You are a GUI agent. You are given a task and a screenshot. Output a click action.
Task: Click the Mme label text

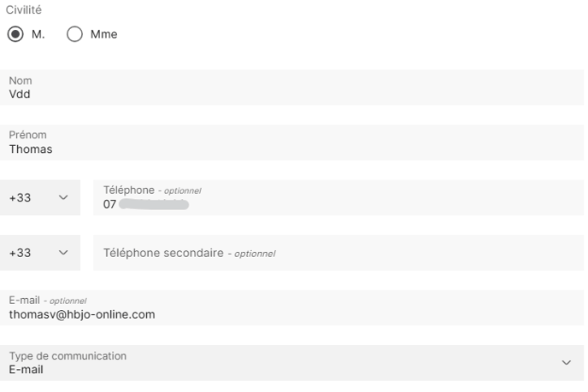pyautogui.click(x=103, y=35)
